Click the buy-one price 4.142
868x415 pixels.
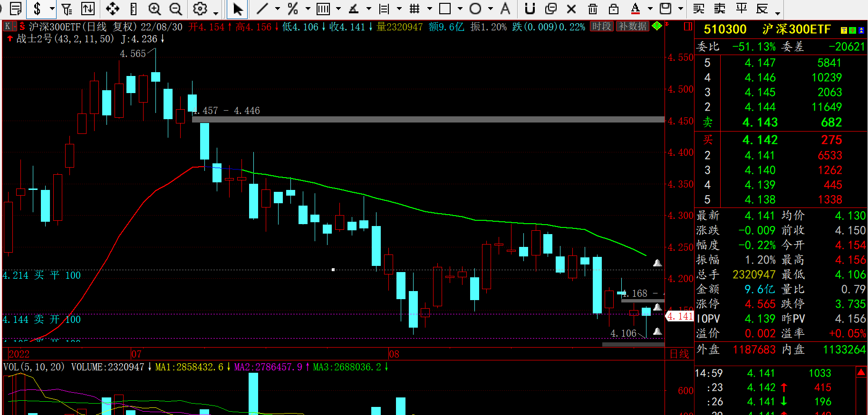pos(760,140)
